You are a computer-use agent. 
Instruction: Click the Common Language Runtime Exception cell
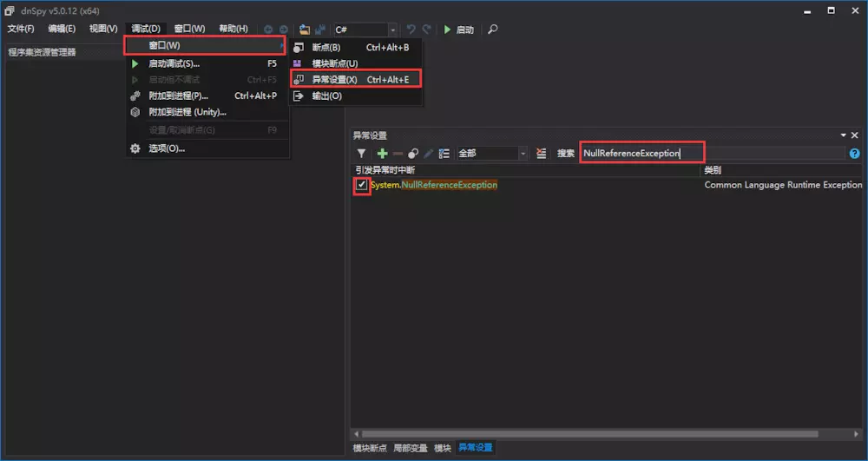pos(783,185)
